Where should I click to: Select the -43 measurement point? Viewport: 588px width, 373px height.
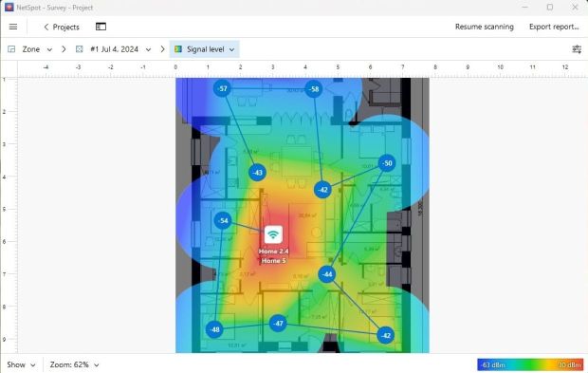[x=258, y=173]
